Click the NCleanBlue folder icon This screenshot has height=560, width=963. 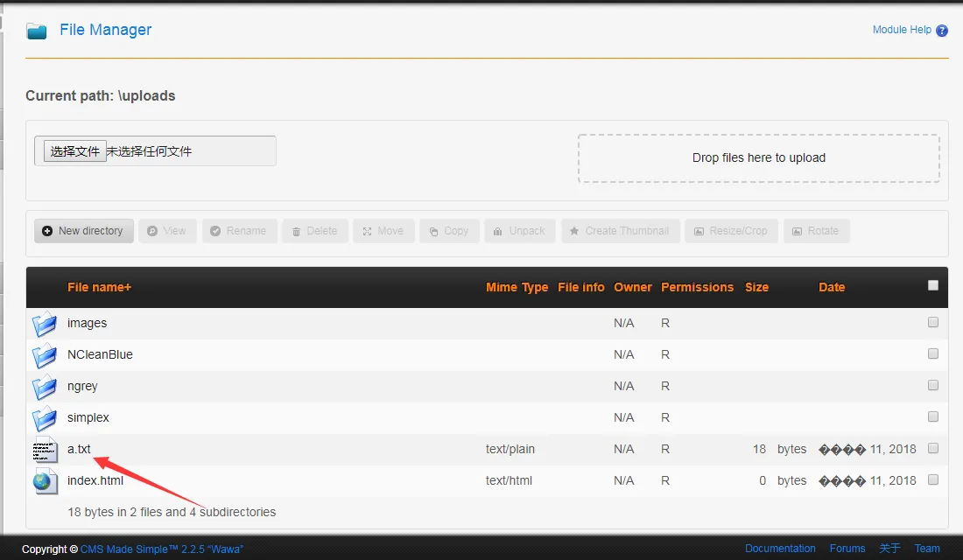pos(45,355)
